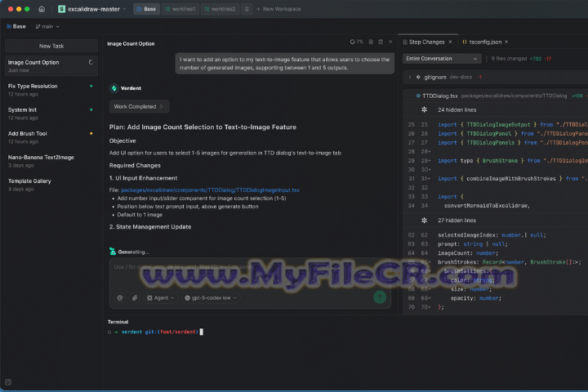The image size is (588, 392).
Task: Click the Terminal panel header
Action: click(118, 322)
